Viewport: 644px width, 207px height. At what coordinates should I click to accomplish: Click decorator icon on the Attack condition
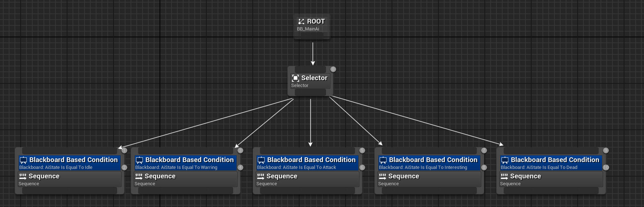(x=261, y=160)
